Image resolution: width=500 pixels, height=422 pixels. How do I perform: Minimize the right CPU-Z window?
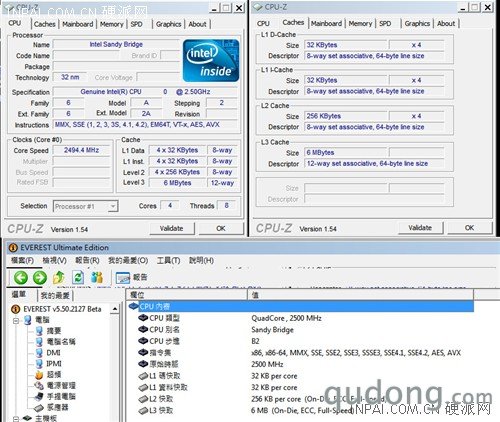pyautogui.click(x=463, y=8)
